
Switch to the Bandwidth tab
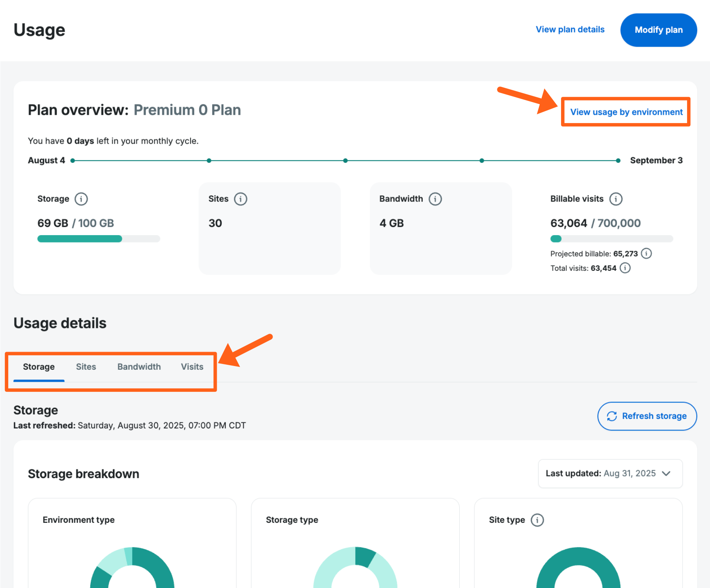click(x=139, y=367)
